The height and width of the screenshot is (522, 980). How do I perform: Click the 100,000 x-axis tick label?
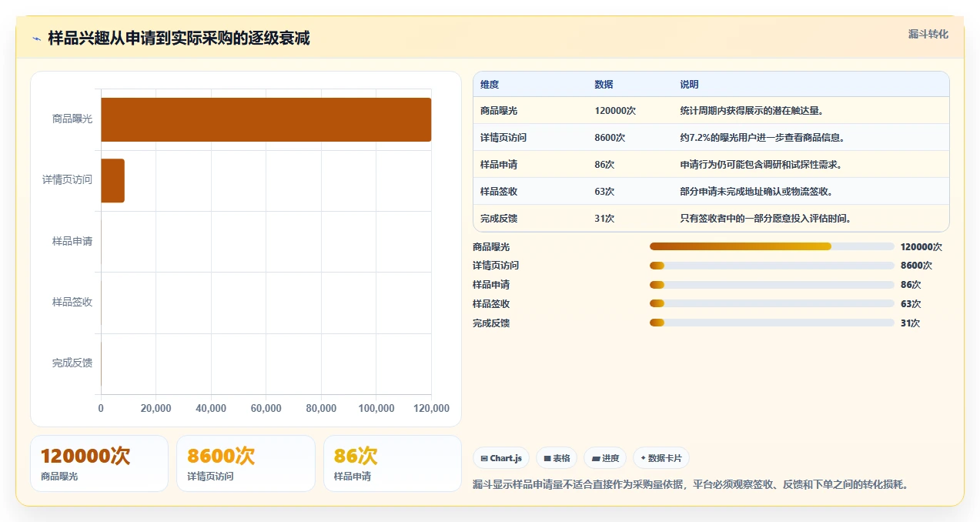[x=376, y=409]
